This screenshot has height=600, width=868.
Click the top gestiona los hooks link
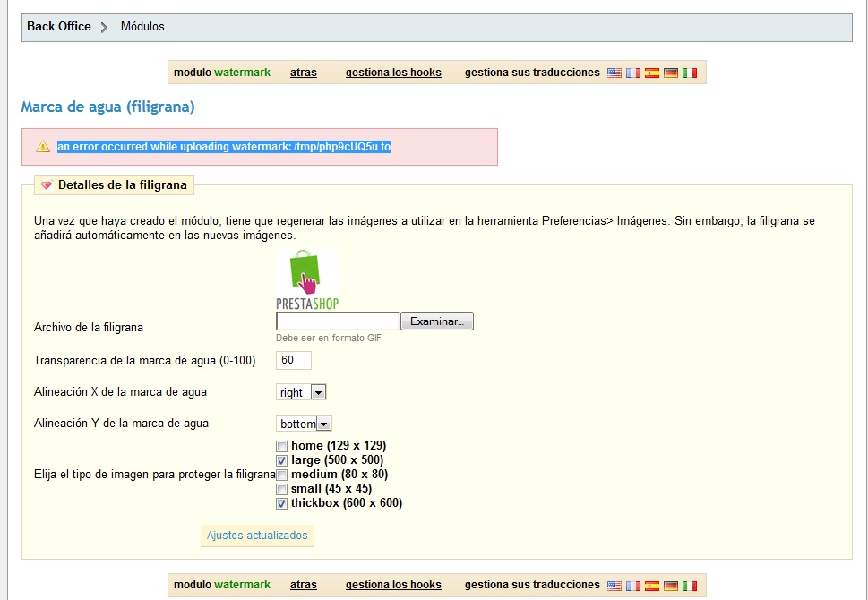393,73
